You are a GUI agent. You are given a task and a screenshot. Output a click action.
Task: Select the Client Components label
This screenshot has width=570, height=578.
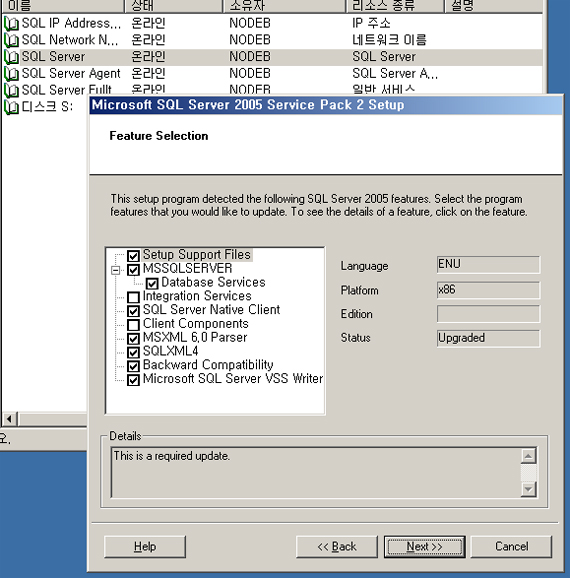coord(195,324)
